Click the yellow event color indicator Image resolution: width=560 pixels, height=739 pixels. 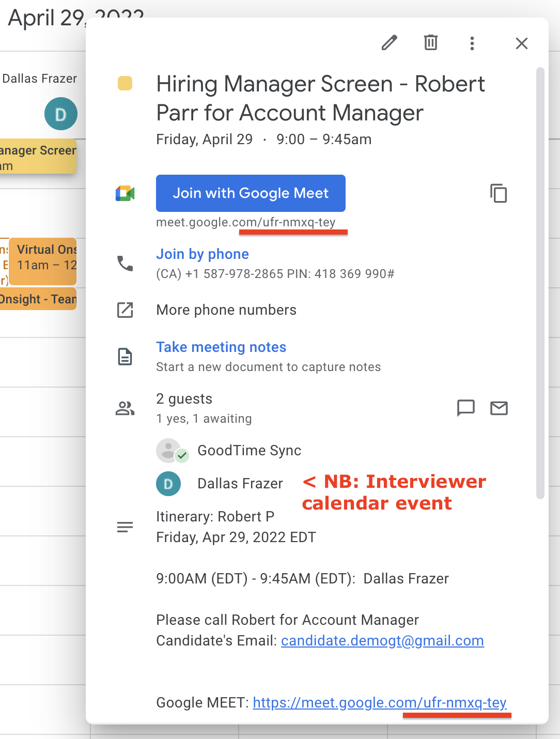pyautogui.click(x=125, y=83)
